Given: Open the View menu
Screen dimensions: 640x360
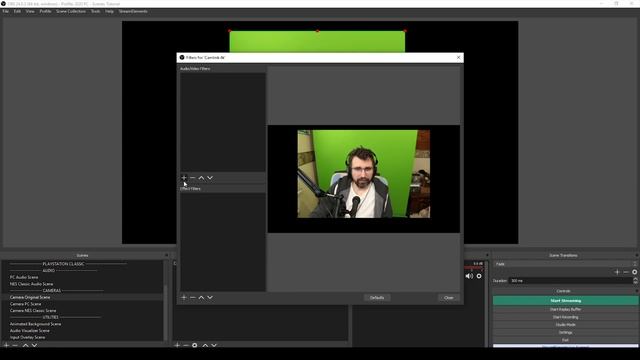Looking at the screenshot, I should (x=30, y=11).
